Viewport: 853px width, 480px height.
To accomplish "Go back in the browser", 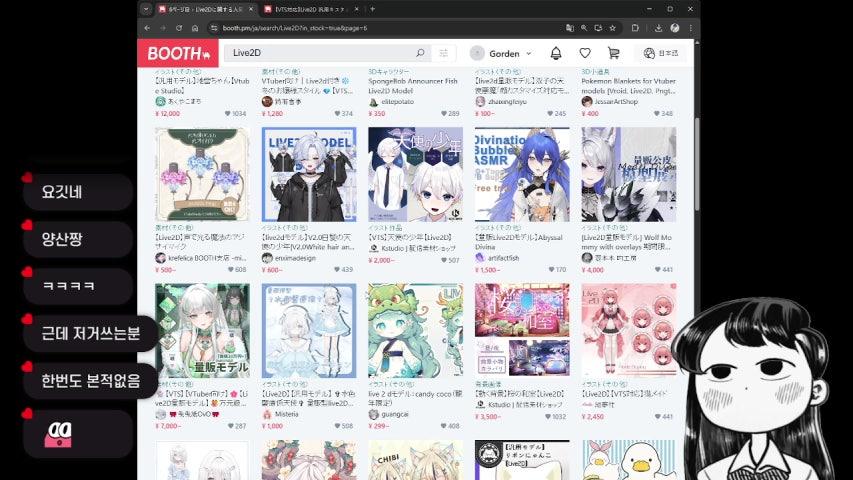I will click(147, 28).
